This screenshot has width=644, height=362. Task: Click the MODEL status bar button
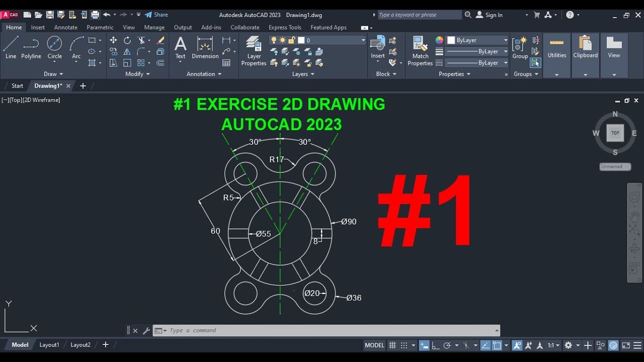[x=374, y=345]
